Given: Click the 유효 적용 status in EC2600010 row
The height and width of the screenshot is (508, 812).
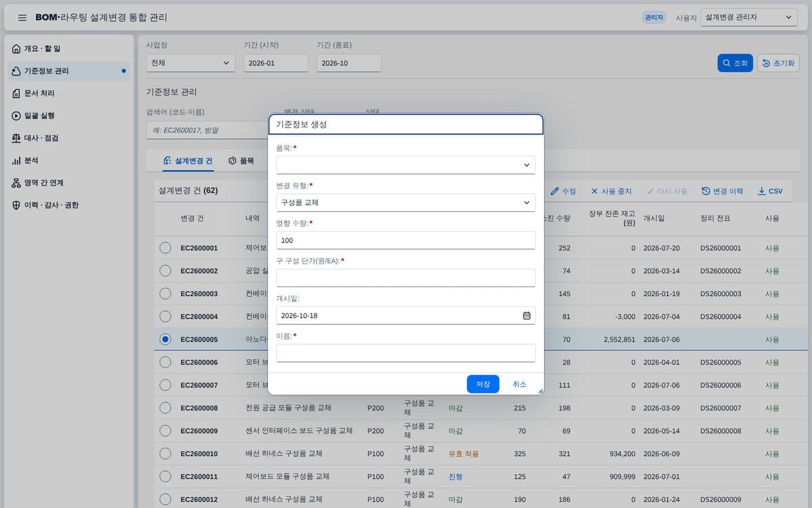Looking at the screenshot, I should point(464,454).
